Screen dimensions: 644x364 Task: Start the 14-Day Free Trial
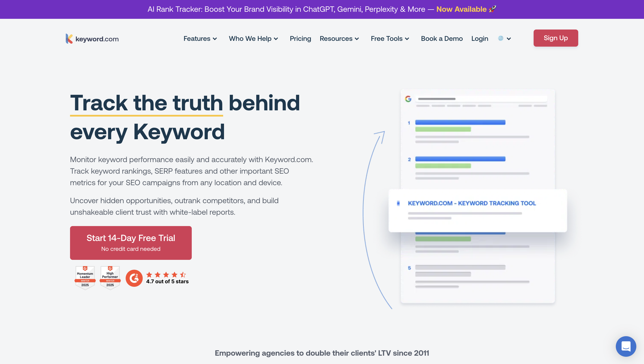click(130, 243)
